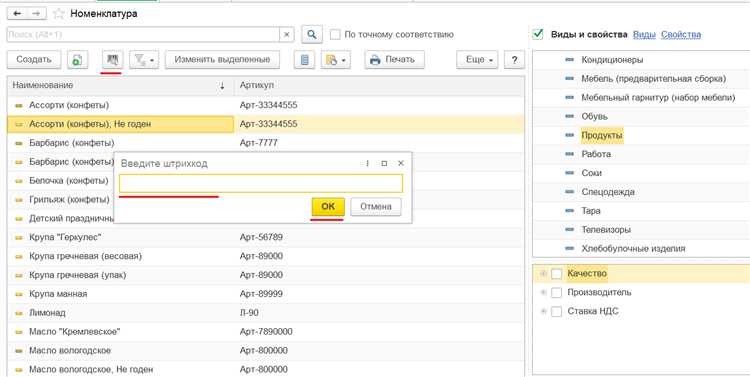750x377 pixels.
Task: Select Мебель (предварительная сборка) category
Action: click(x=653, y=78)
